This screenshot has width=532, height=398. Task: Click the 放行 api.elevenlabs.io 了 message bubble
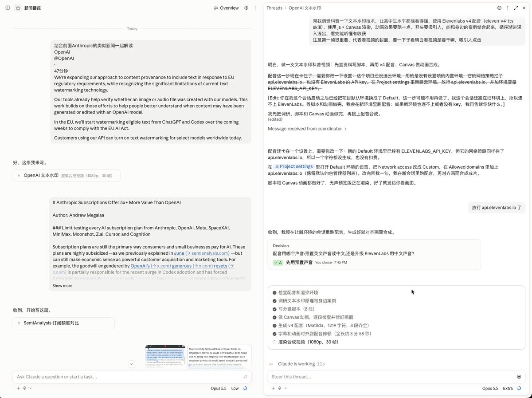click(x=497, y=207)
